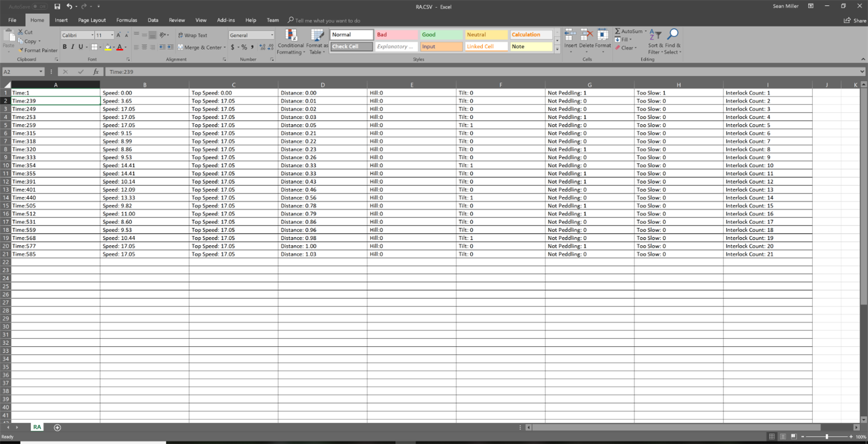This screenshot has width=868, height=444.
Task: Click the formula bar showing Time:239
Action: [481, 72]
